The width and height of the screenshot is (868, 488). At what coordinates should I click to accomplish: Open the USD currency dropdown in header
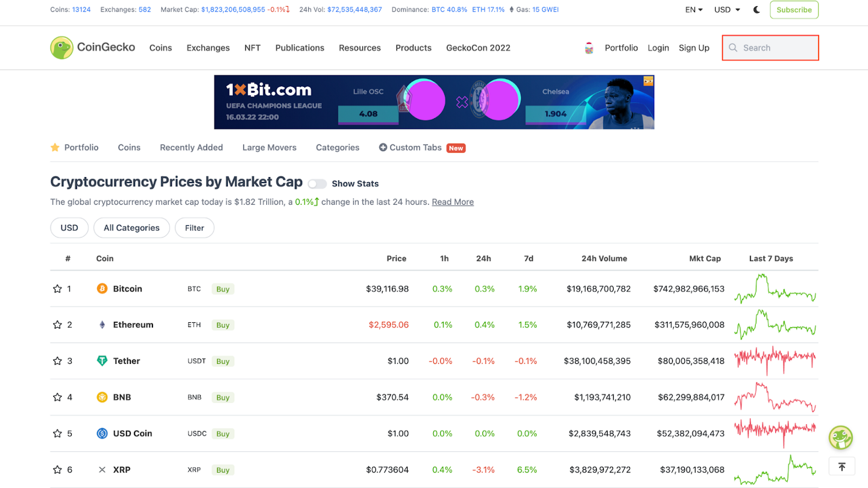pos(727,10)
